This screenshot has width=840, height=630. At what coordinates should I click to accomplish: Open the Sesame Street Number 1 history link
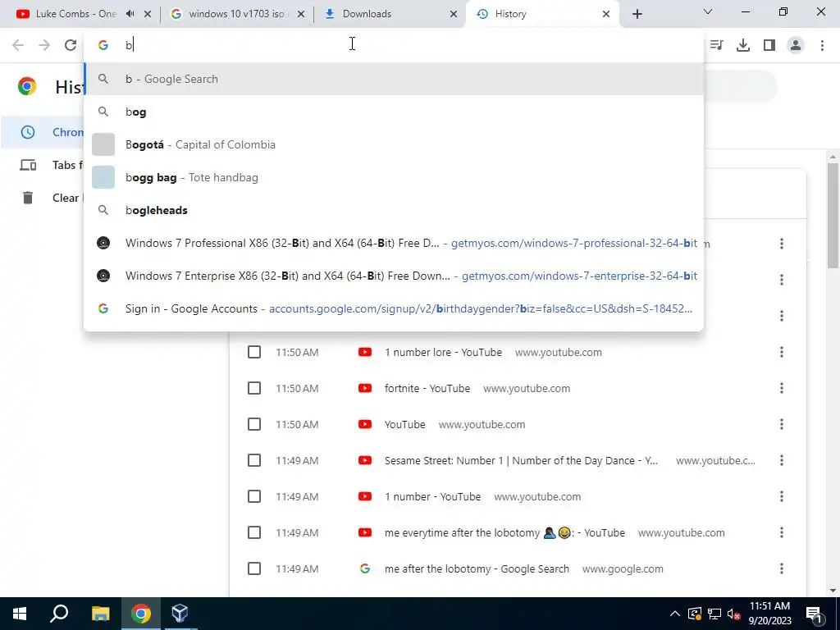click(521, 460)
